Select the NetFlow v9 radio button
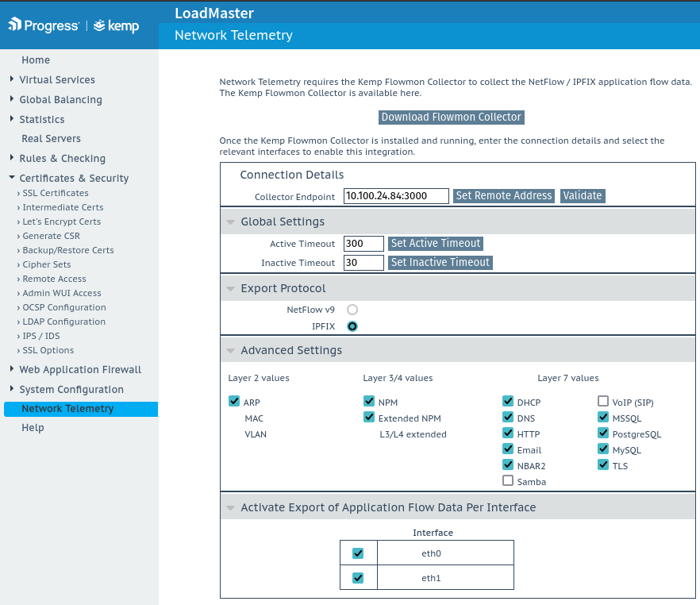The image size is (700, 605). [352, 309]
